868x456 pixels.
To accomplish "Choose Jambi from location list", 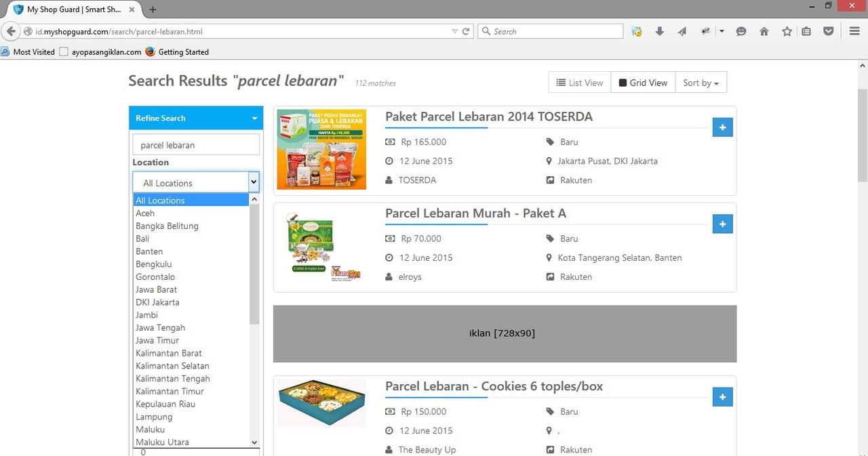I will pyautogui.click(x=191, y=315).
